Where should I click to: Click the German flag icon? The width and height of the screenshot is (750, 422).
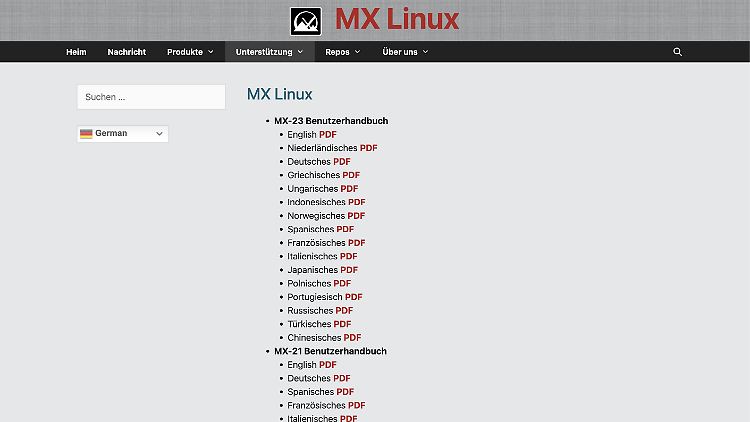(x=87, y=133)
